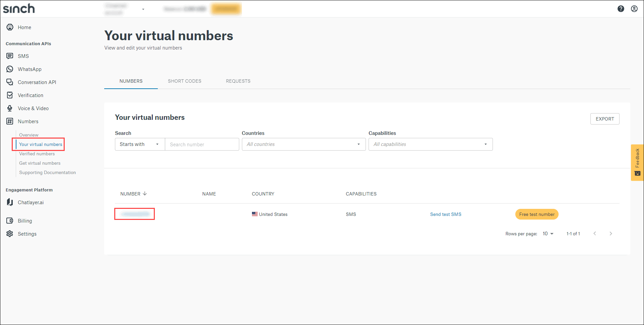Click the Search number input field

pos(202,144)
